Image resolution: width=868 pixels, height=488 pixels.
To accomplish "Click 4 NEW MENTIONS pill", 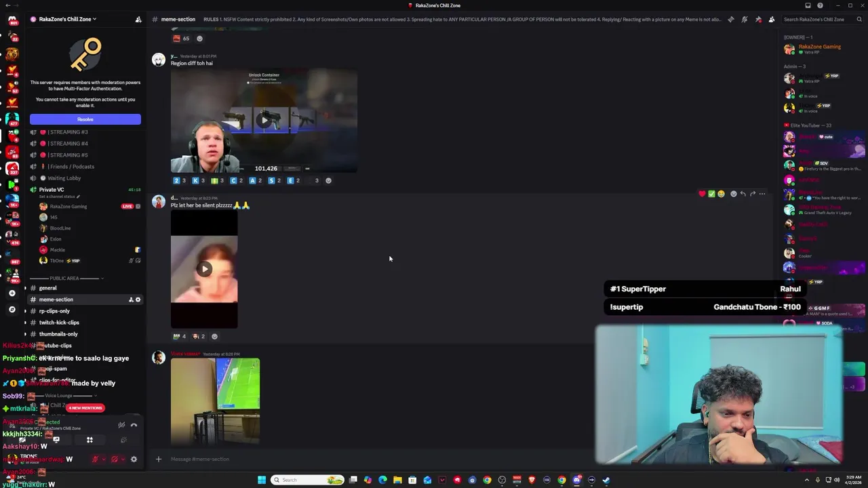I will tap(85, 408).
